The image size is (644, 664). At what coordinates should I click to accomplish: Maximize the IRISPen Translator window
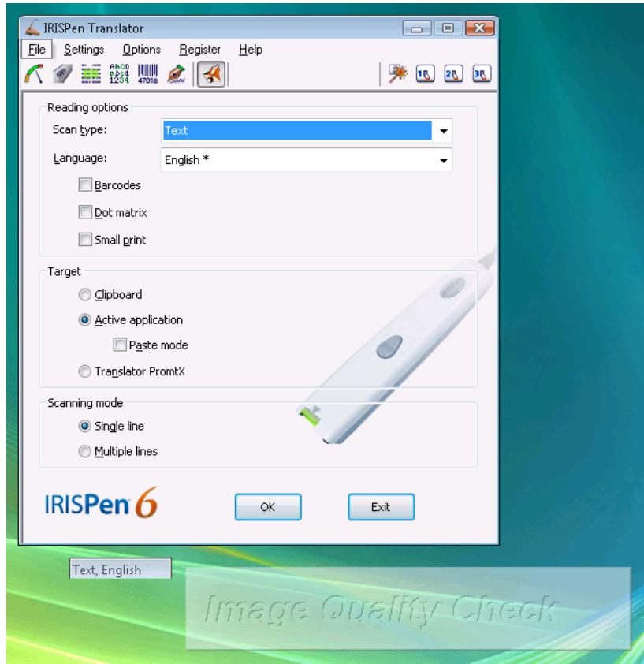448,28
